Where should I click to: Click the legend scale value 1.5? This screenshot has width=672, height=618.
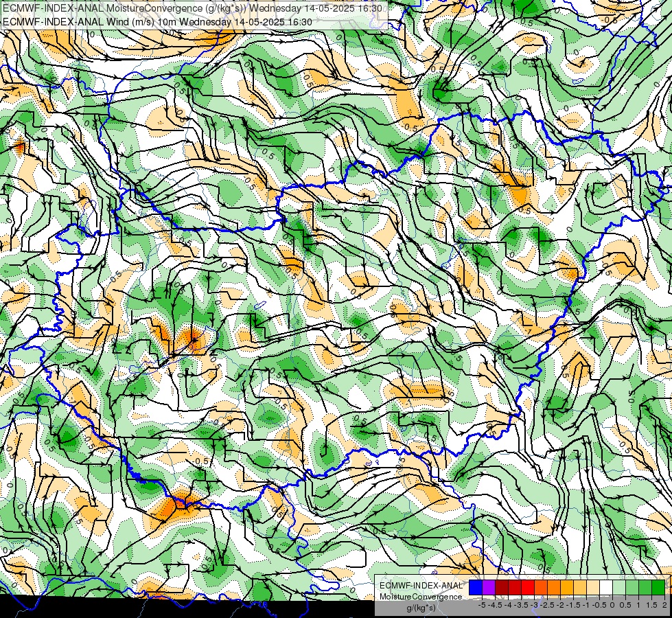(x=652, y=605)
